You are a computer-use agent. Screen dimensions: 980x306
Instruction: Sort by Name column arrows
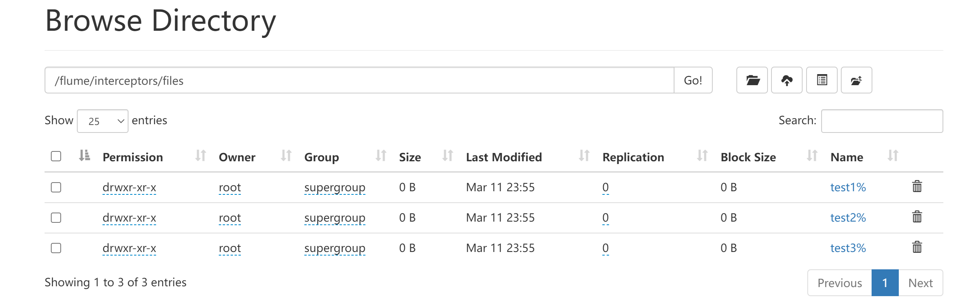click(893, 156)
